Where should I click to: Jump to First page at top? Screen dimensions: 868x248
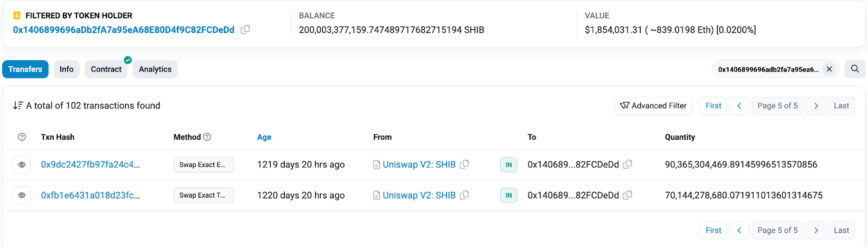[713, 106]
